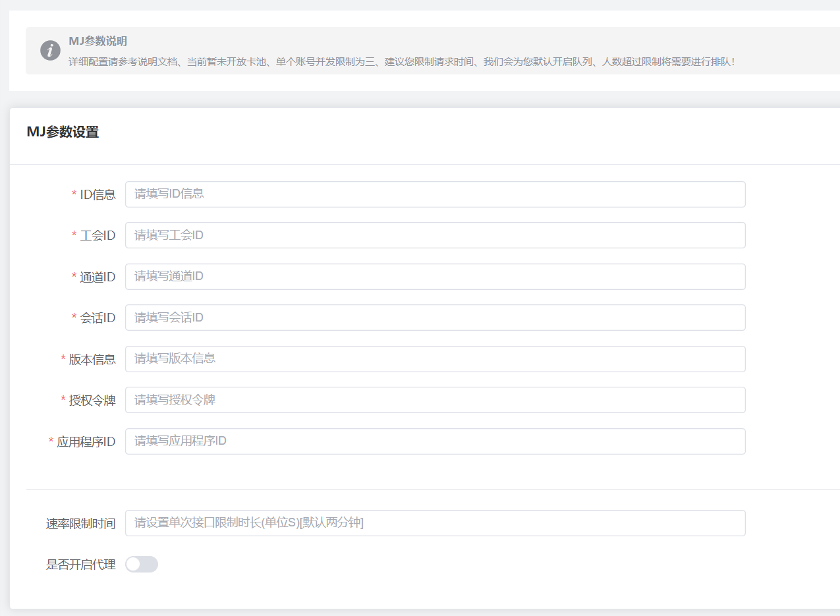Click the MJ参数说明 notice title
840x616 pixels.
98,41
